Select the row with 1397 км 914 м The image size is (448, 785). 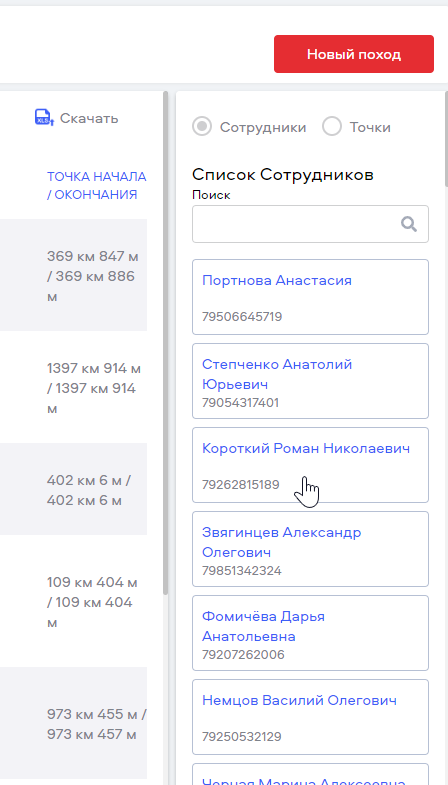pos(73,387)
